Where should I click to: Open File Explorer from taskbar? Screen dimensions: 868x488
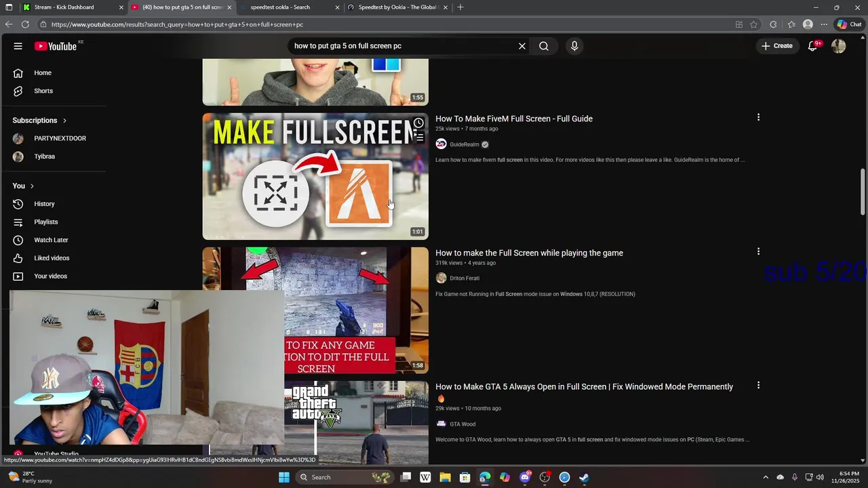pyautogui.click(x=445, y=477)
